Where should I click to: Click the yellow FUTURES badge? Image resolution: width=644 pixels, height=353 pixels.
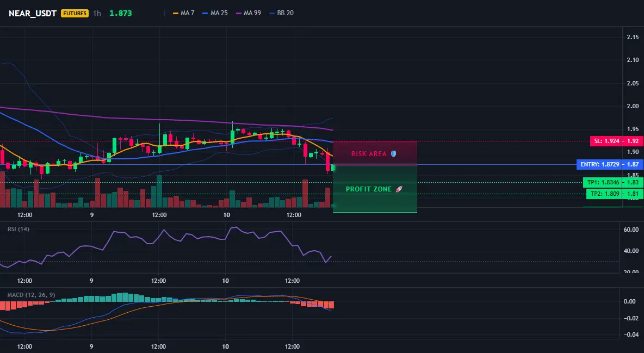click(75, 13)
